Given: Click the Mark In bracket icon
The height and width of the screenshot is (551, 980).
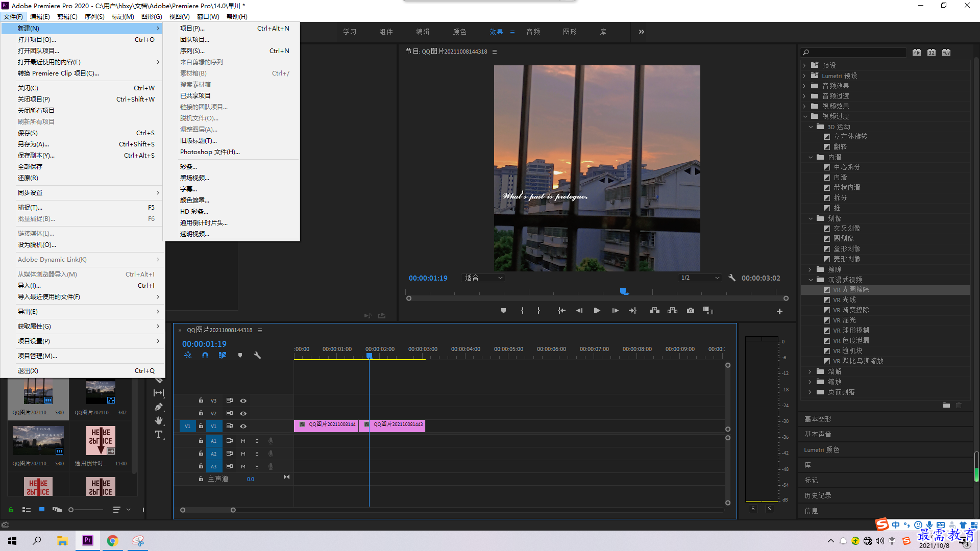Looking at the screenshot, I should [522, 311].
